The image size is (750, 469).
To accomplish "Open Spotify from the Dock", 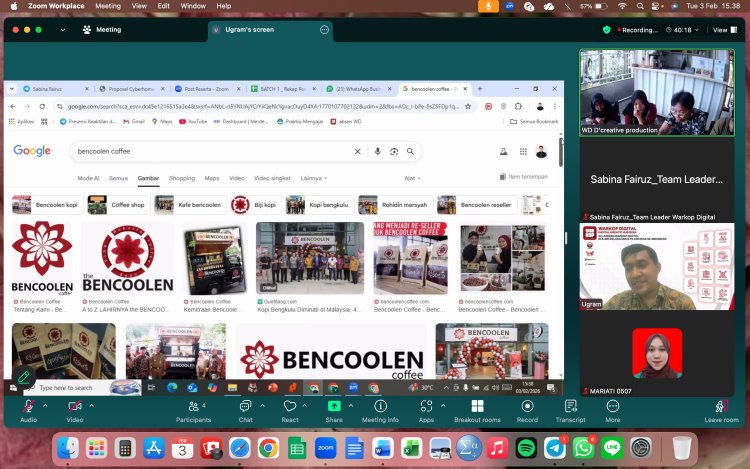I will pos(526,448).
